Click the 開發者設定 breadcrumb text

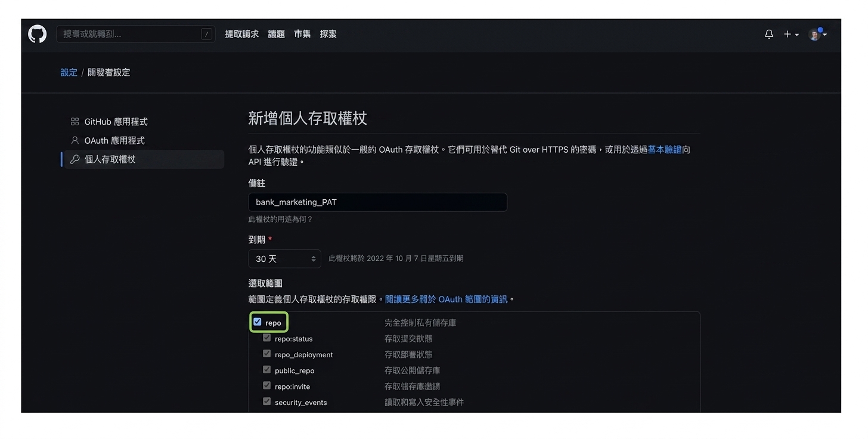tap(108, 72)
